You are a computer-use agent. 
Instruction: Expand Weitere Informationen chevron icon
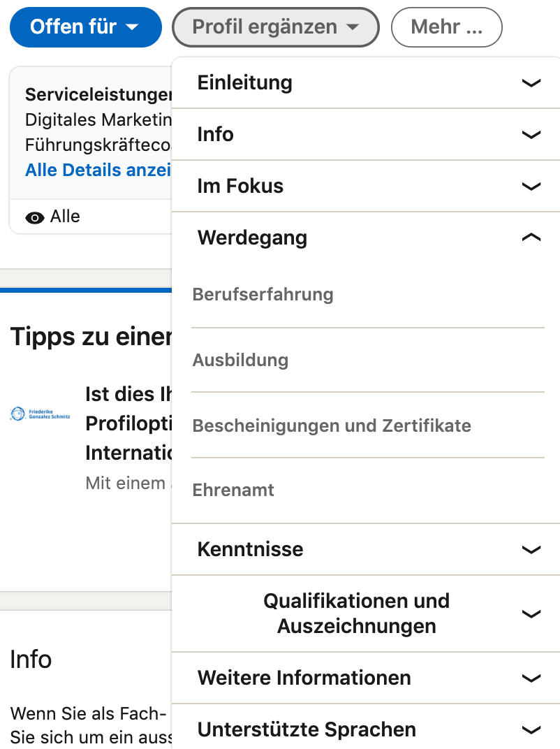(531, 678)
